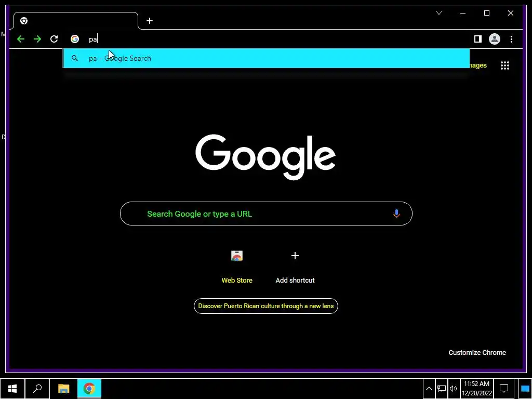Reload the current page
Image resolution: width=532 pixels, height=399 pixels.
(54, 39)
